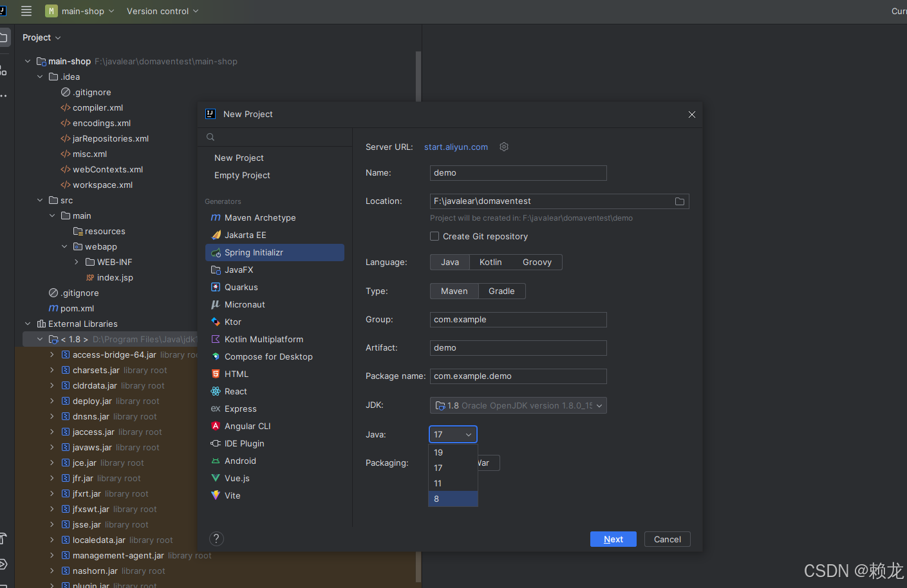Select compiler.xml in project tree

pyautogui.click(x=97, y=108)
